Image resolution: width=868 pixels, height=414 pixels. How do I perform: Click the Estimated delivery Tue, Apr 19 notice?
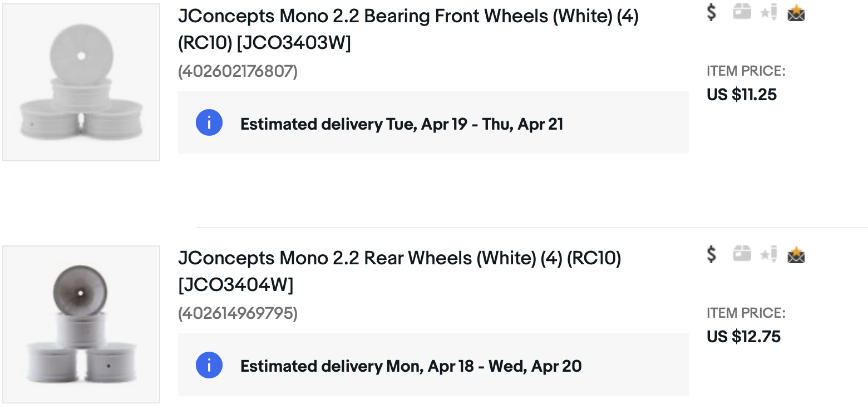point(433,122)
